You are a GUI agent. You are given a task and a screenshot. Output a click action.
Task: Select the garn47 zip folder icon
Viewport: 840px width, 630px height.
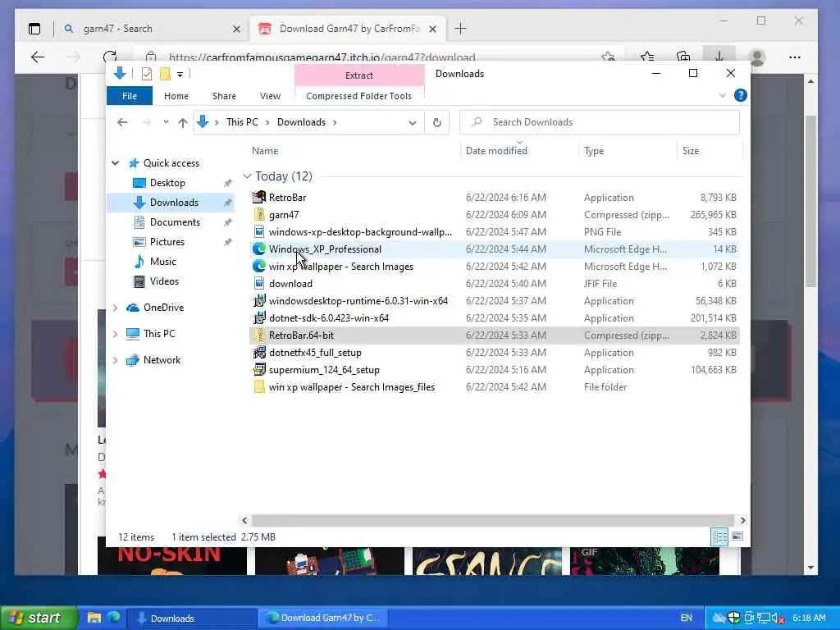pyautogui.click(x=259, y=214)
